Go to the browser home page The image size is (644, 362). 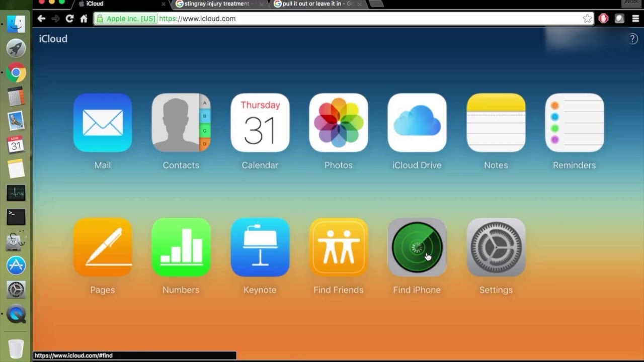tap(84, 19)
